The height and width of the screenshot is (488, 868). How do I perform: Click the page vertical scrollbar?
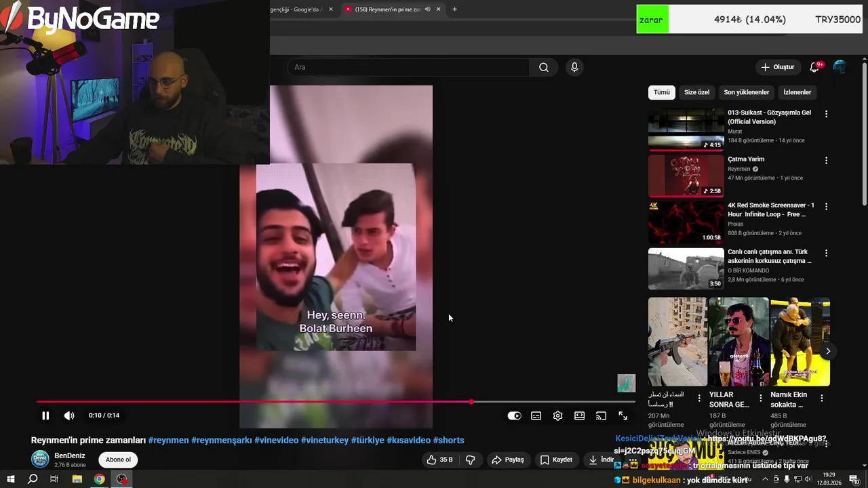(864, 136)
